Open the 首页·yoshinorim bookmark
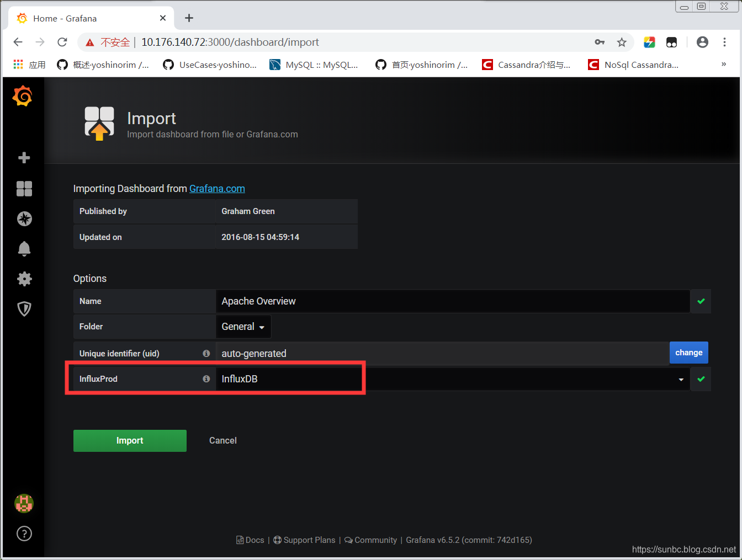 422,65
